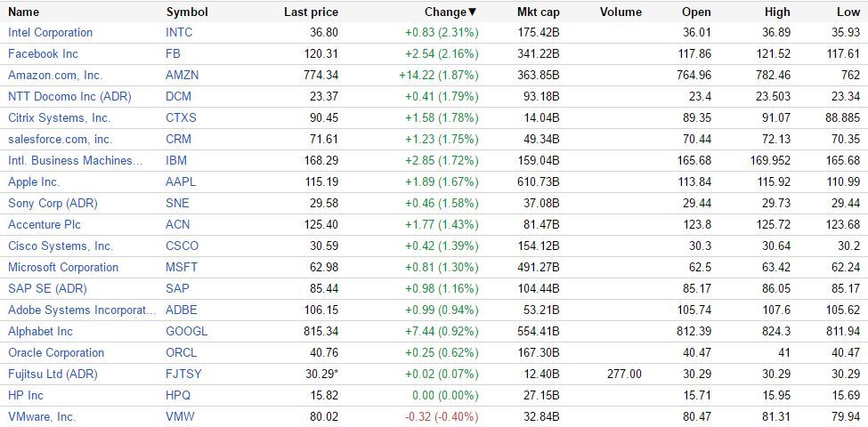Click the DCM ticker symbol
This screenshot has height=427, width=868.
coord(178,97)
